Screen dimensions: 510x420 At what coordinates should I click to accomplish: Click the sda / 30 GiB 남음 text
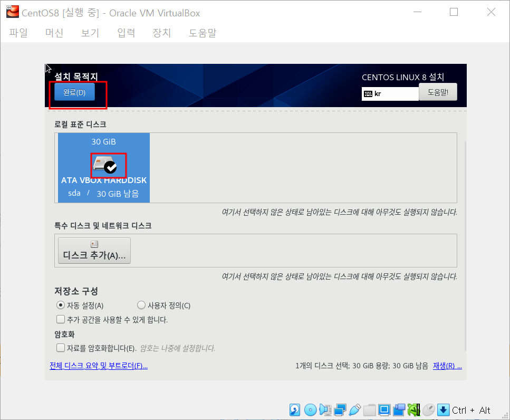click(103, 193)
